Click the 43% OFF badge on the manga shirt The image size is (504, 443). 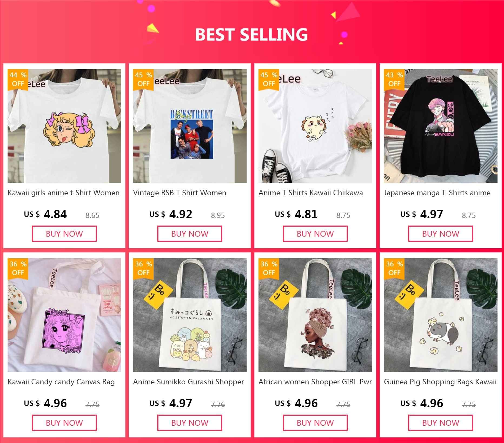click(x=394, y=79)
